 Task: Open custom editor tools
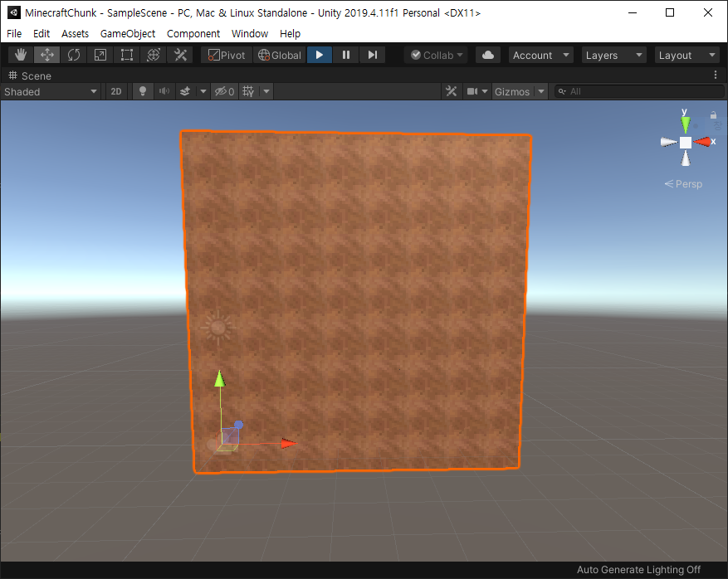[x=180, y=55]
